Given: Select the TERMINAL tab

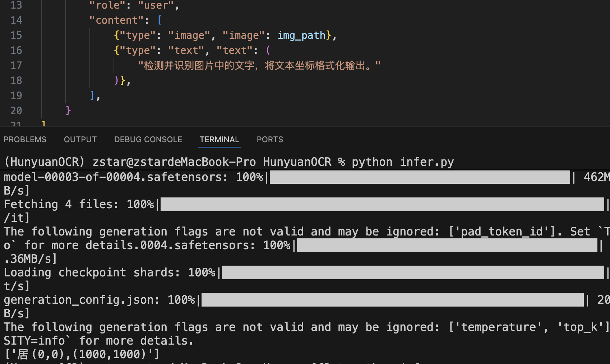Looking at the screenshot, I should click(x=219, y=139).
